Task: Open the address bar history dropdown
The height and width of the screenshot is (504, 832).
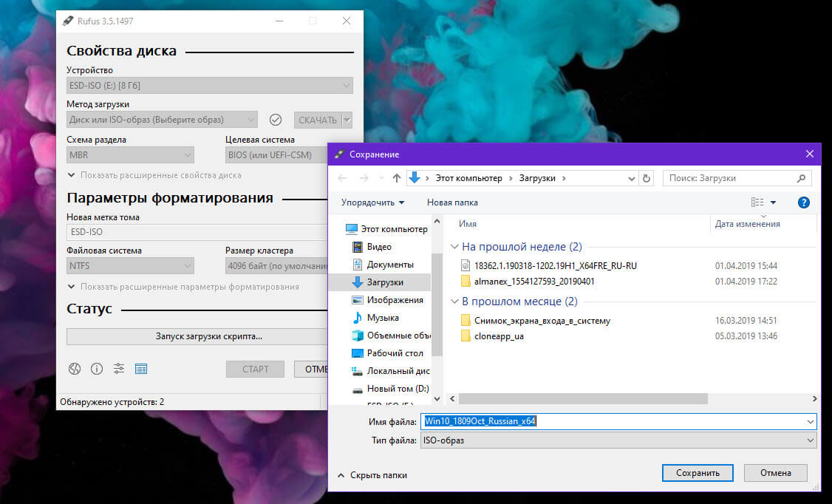Action: (632, 178)
